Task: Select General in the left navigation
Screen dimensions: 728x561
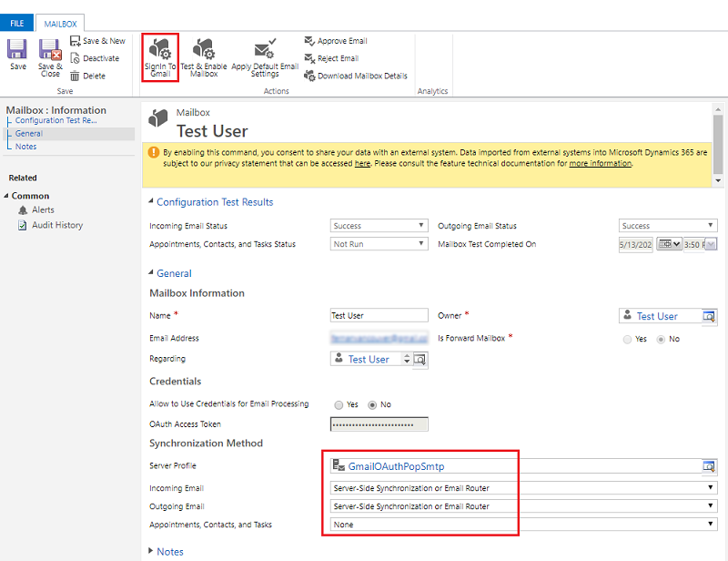Action: [29, 134]
